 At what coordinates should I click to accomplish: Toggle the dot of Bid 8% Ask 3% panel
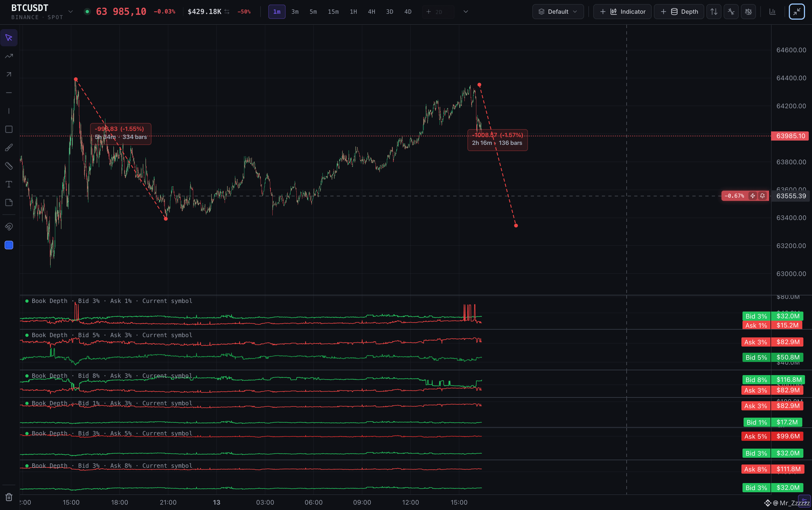27,376
